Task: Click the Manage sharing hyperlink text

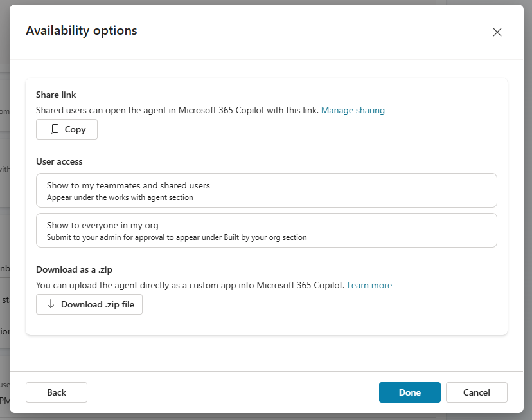Action: 353,110
